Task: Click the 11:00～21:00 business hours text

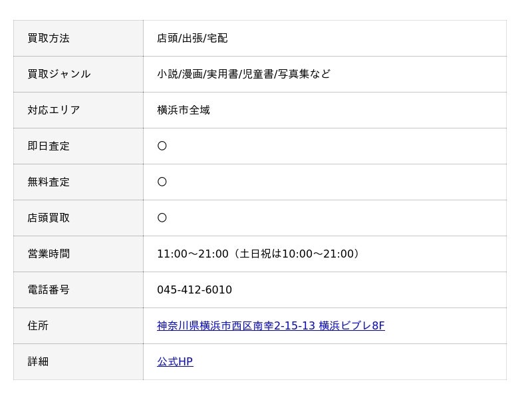Action: [x=259, y=254]
